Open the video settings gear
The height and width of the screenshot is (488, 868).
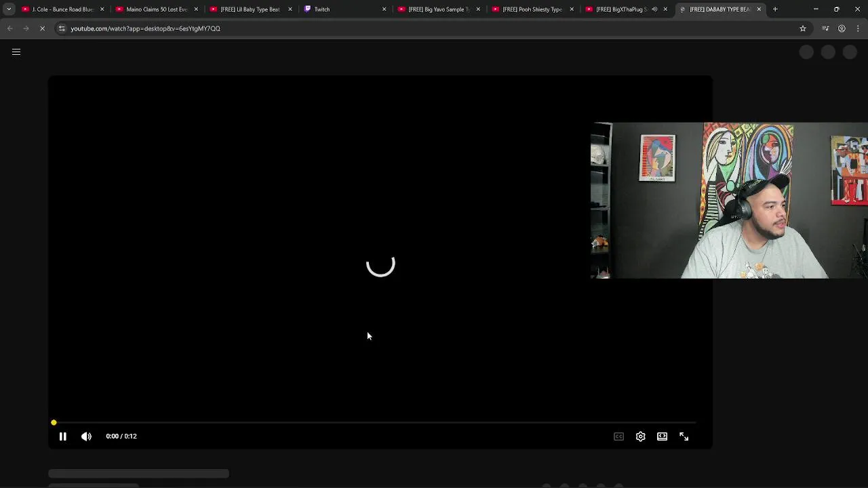click(640, 436)
